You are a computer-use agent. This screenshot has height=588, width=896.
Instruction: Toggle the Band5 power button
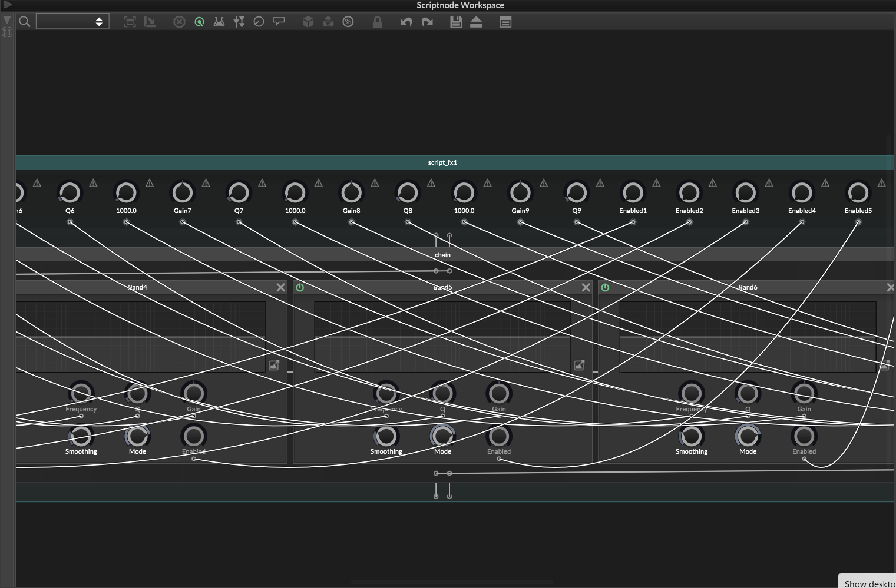pyautogui.click(x=300, y=287)
